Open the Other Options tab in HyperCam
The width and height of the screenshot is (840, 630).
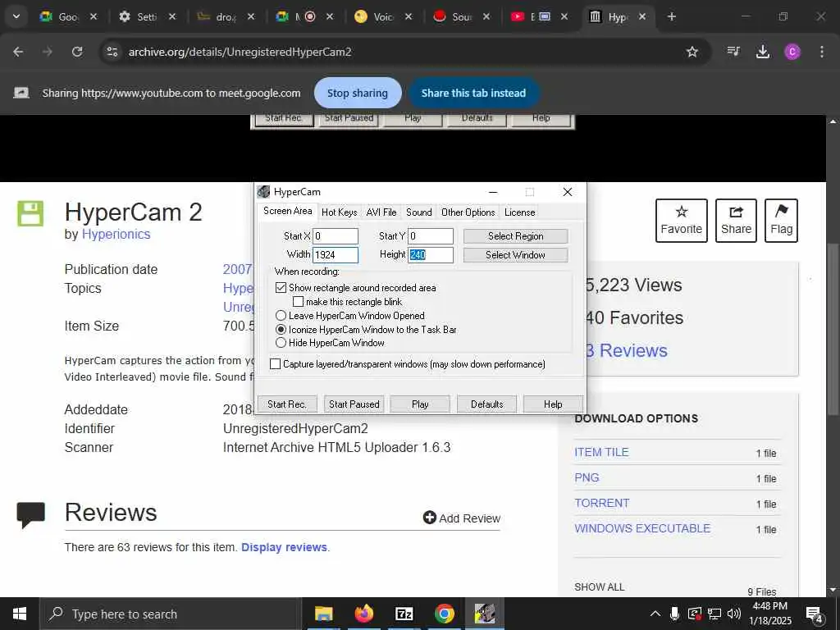point(468,212)
